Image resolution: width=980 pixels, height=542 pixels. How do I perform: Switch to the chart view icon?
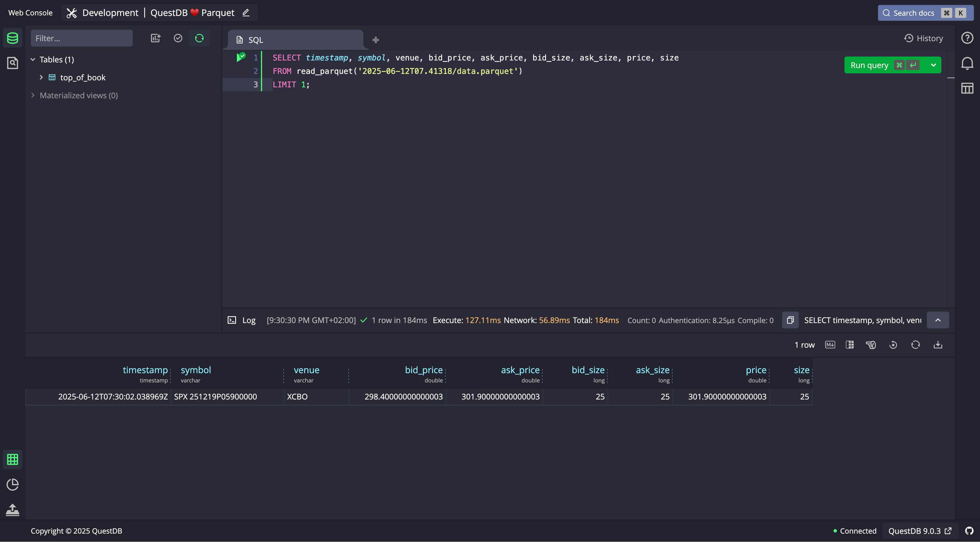click(x=13, y=484)
